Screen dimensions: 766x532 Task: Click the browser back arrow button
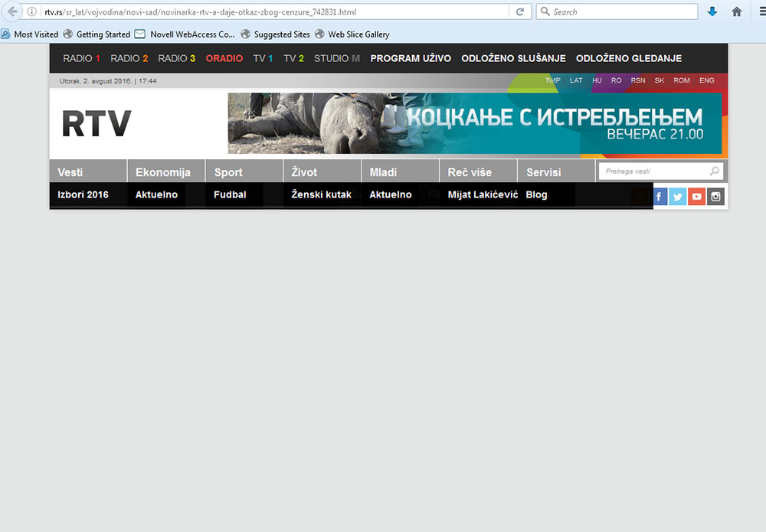[x=12, y=11]
